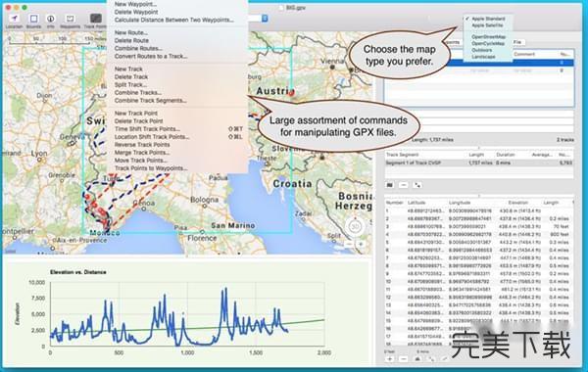Select Apple Satellite map type
Viewport: 588px width, 372px height.
(x=487, y=25)
